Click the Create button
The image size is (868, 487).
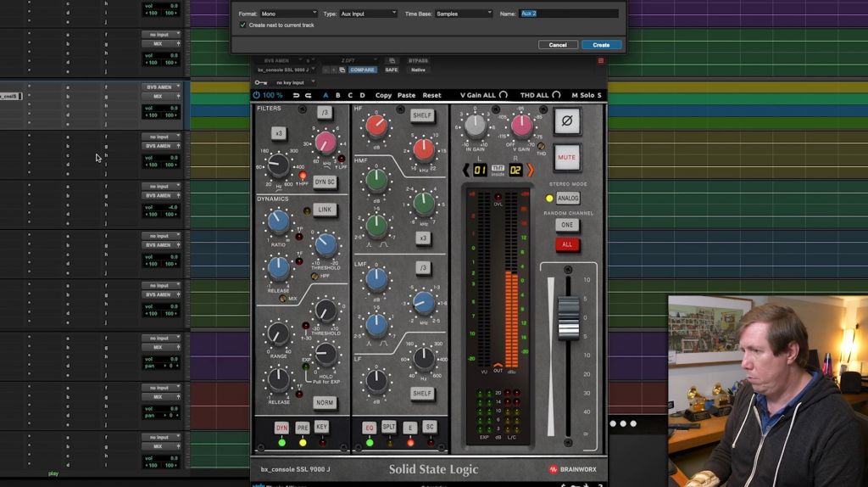(601, 45)
